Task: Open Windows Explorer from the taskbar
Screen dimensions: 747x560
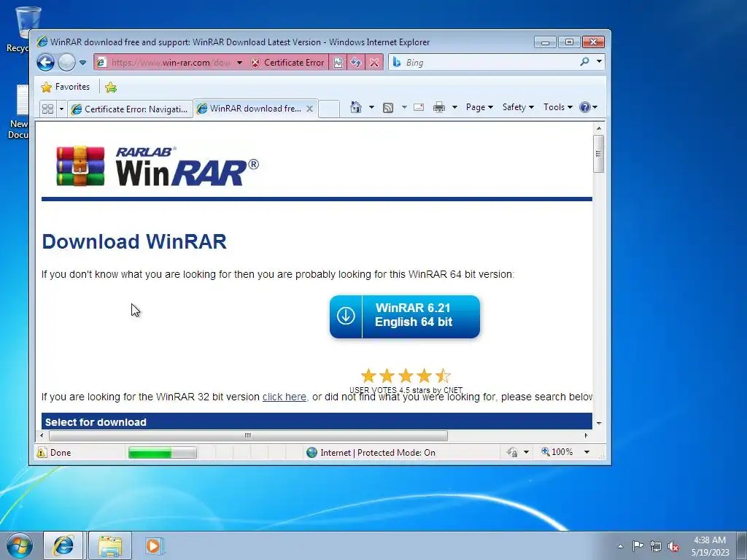Action: pos(110,545)
